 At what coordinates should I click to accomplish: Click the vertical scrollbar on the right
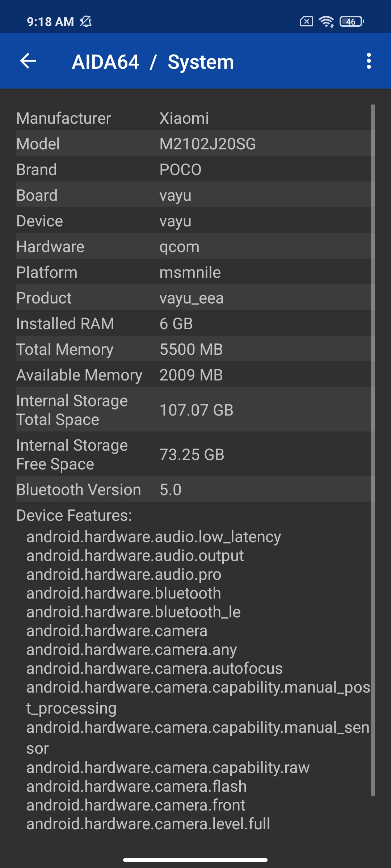coord(373,450)
